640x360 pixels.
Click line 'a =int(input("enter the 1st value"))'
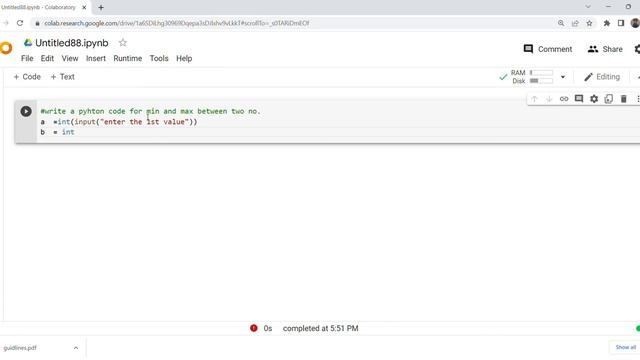tap(119, 122)
